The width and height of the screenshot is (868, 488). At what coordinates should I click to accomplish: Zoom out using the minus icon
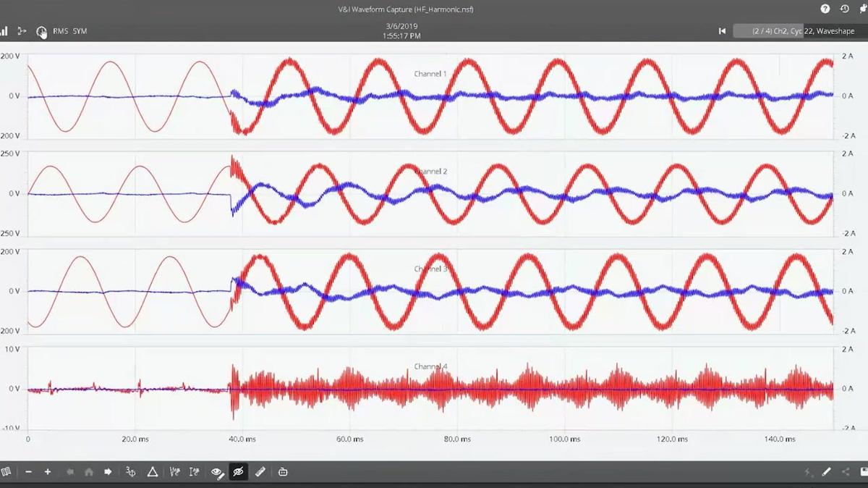pyautogui.click(x=29, y=471)
